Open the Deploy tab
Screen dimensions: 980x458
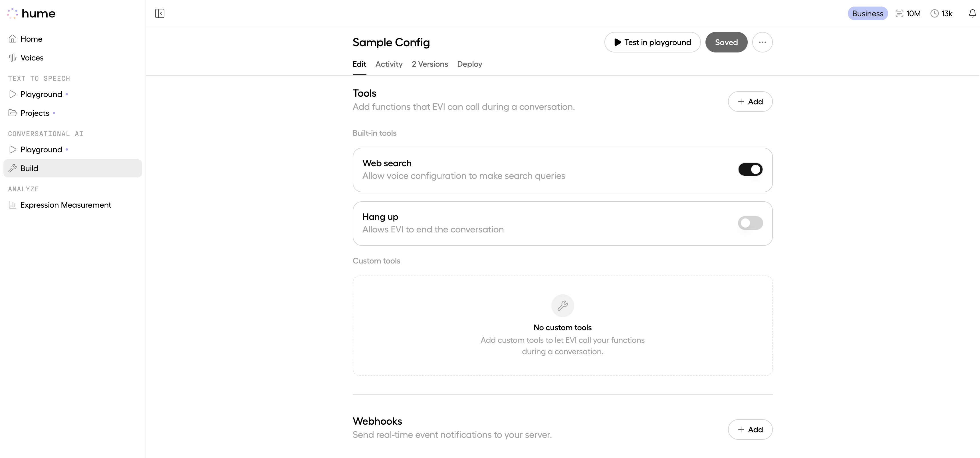(469, 64)
